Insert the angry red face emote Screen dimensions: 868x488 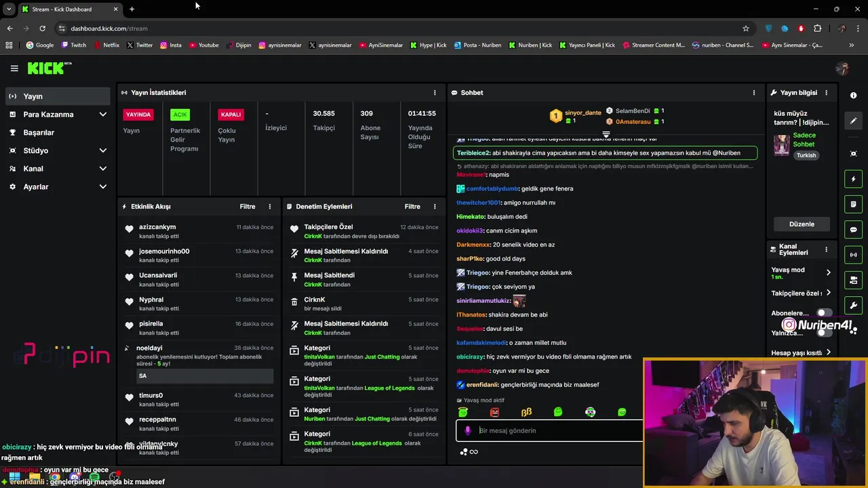coord(494,412)
